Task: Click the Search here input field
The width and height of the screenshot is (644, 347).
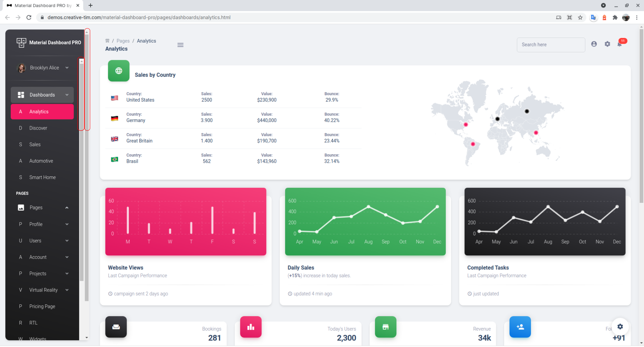Action: click(551, 45)
